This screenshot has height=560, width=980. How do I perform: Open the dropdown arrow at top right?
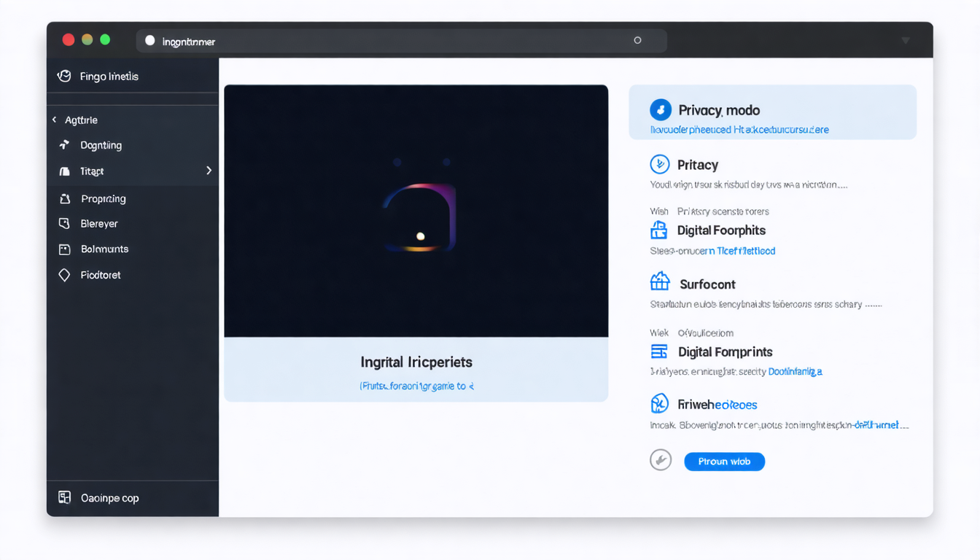(904, 41)
